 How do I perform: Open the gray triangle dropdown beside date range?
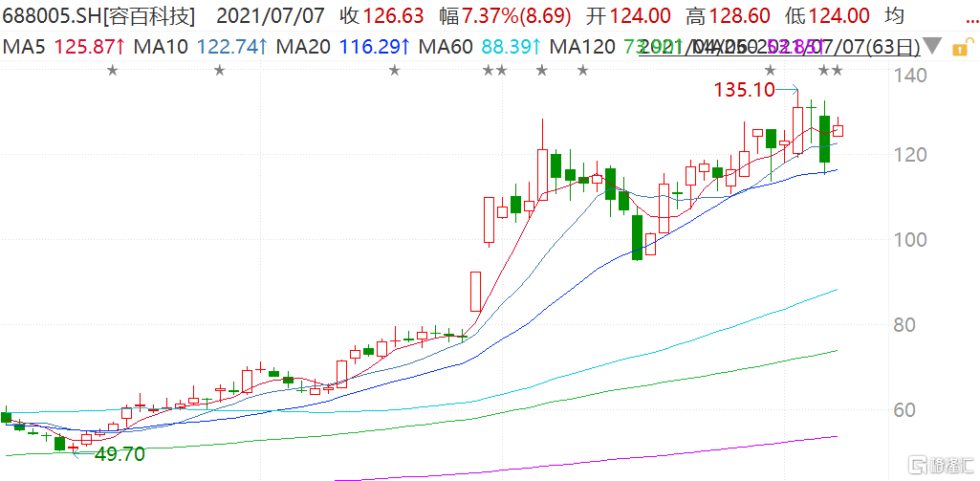click(932, 47)
